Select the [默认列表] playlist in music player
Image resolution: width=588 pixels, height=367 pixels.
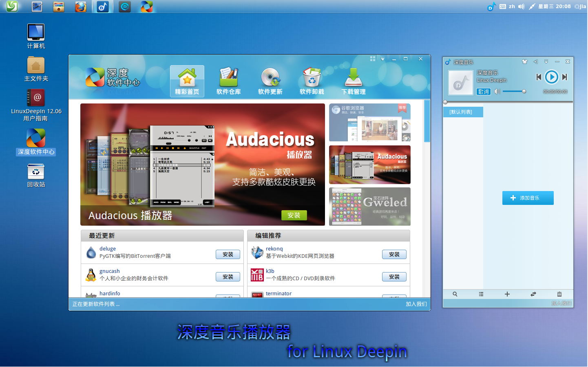(463, 112)
